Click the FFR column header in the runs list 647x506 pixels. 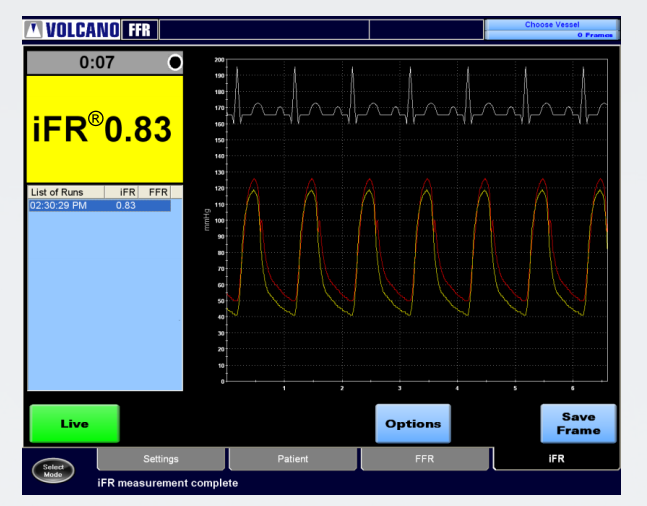point(157,191)
